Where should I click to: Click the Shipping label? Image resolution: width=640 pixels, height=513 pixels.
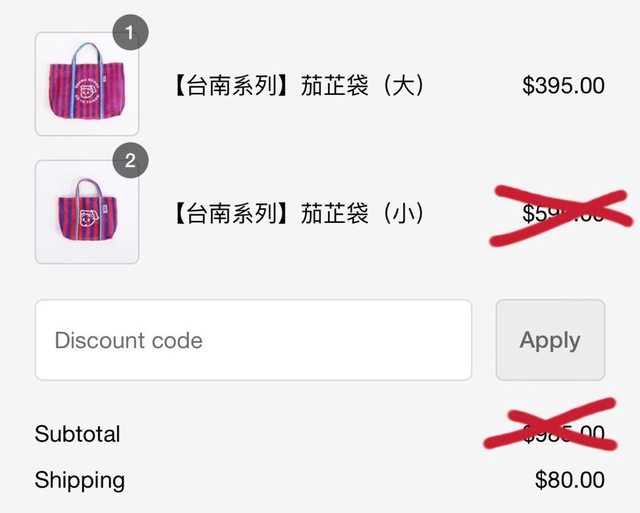click(80, 480)
